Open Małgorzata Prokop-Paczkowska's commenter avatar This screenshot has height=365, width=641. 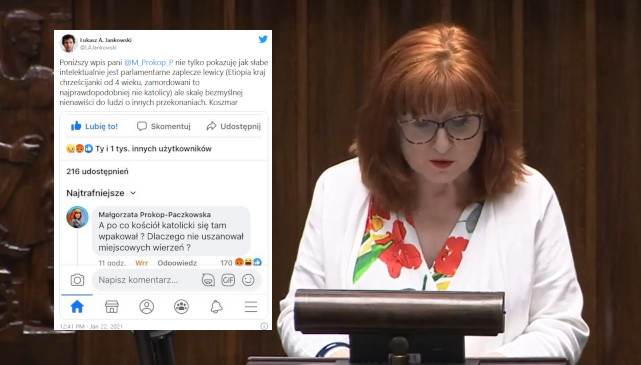pyautogui.click(x=77, y=217)
